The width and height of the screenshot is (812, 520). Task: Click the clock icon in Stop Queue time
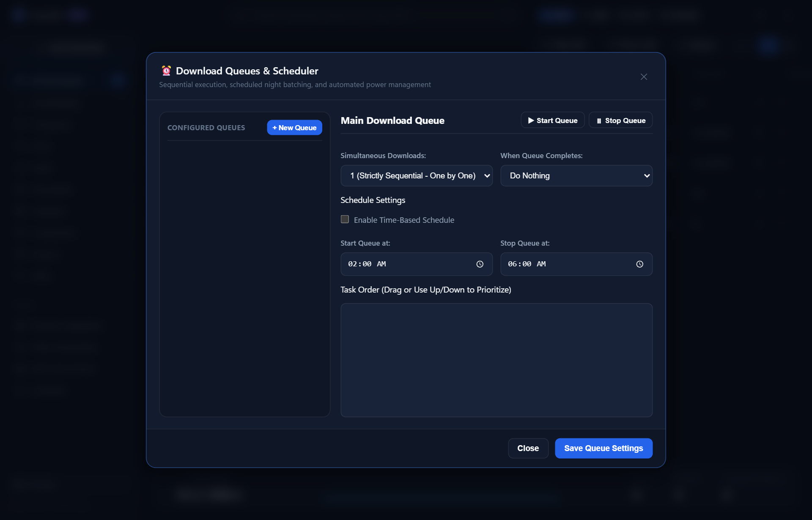639,264
